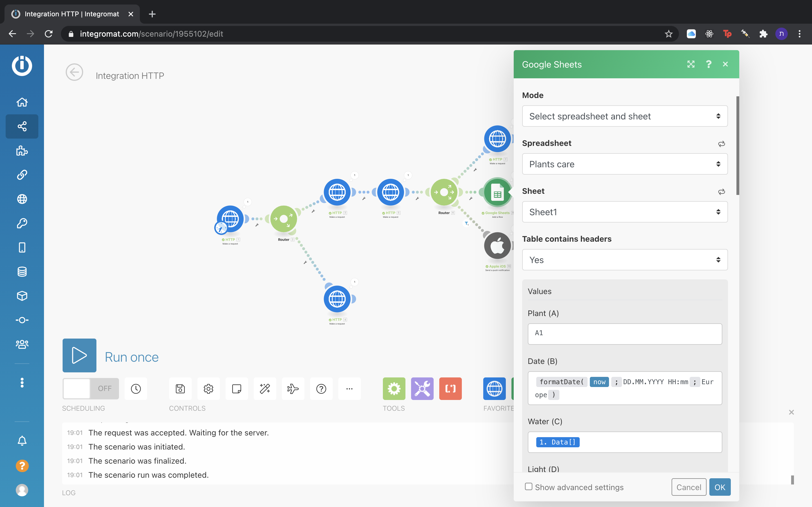812x507 pixels.
Task: Open the red Text parser icon
Action: pos(450,388)
